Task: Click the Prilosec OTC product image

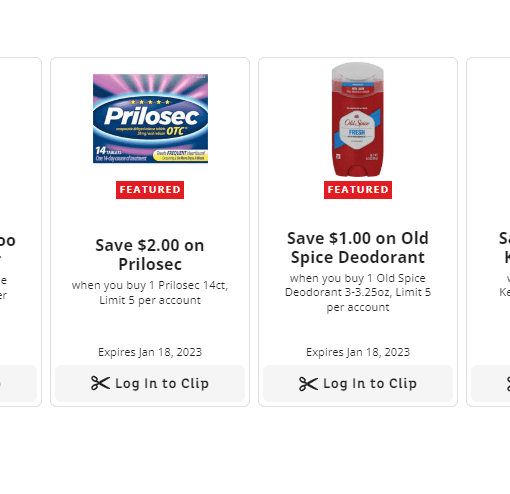Action: pyautogui.click(x=150, y=118)
